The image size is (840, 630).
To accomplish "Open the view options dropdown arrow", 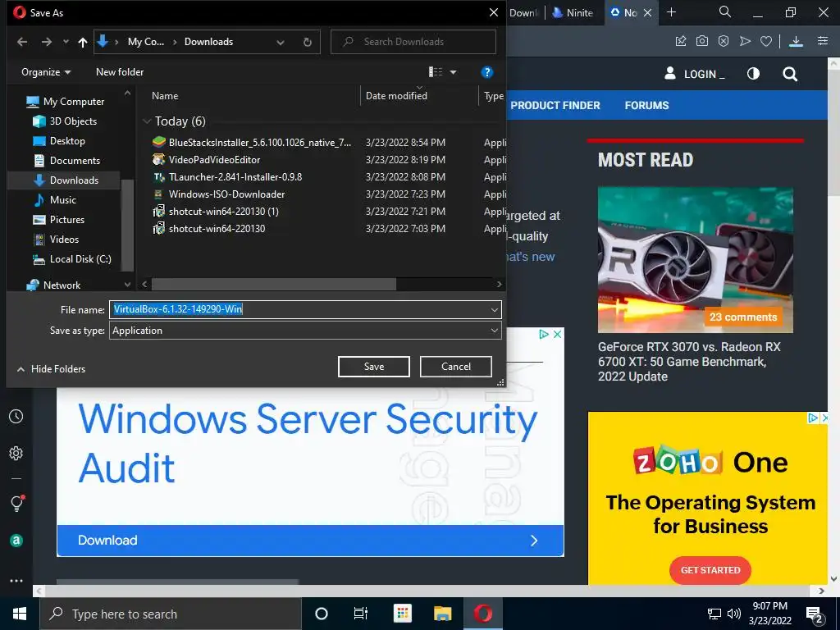I will 453,72.
